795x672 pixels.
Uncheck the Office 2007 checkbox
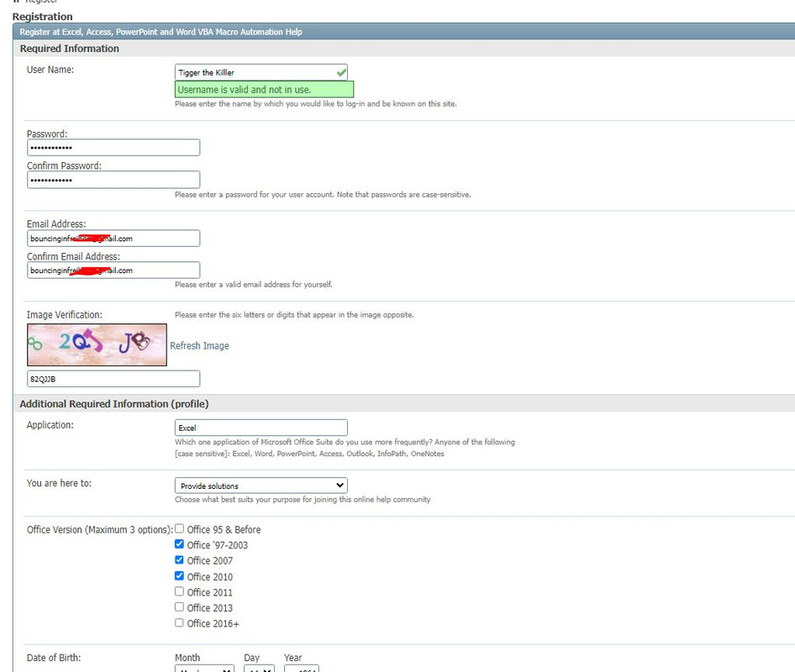pyautogui.click(x=179, y=560)
